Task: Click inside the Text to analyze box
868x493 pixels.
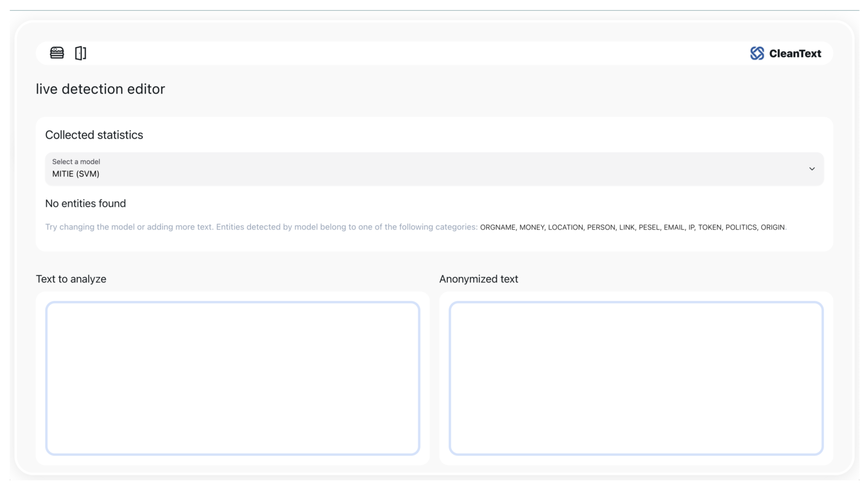Action: (x=232, y=378)
